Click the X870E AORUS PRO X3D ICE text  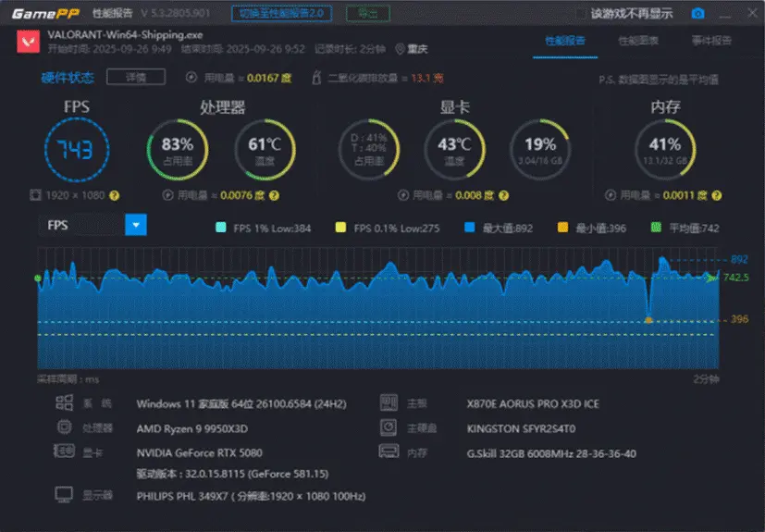(x=533, y=404)
